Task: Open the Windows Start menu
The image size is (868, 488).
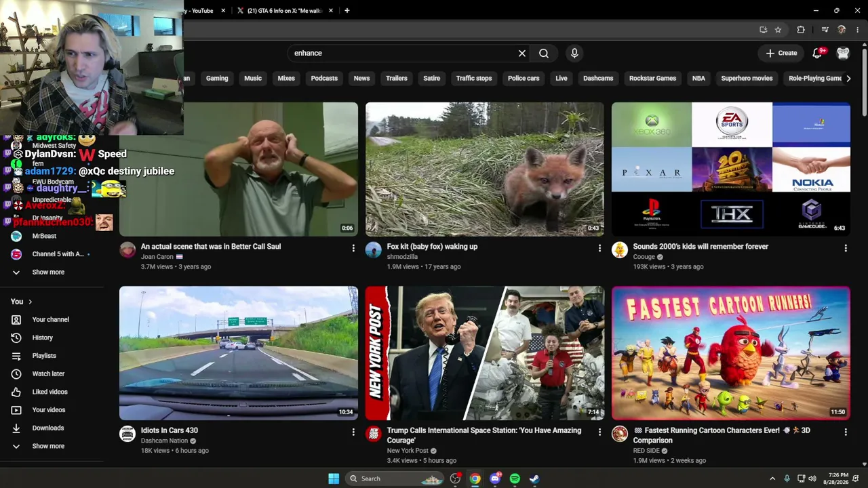Action: [x=334, y=479]
